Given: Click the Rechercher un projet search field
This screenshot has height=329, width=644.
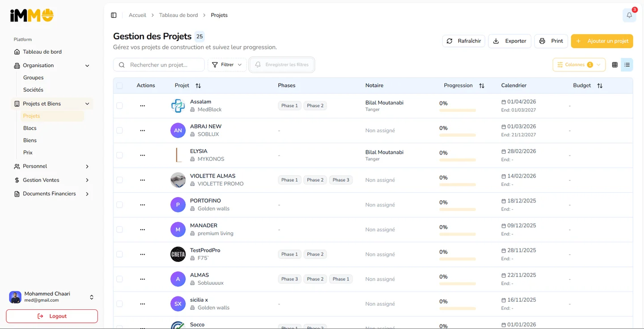Looking at the screenshot, I should pos(159,65).
